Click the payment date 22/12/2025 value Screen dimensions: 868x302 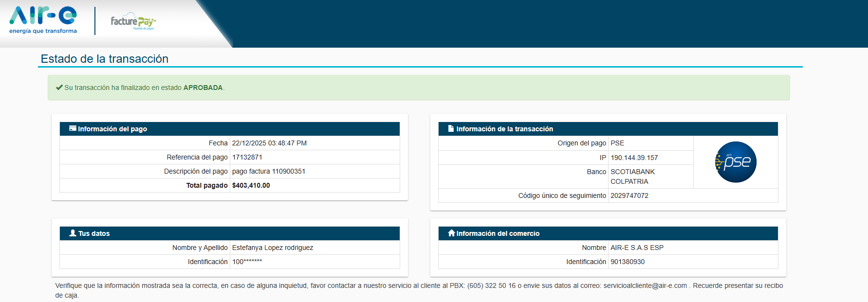(269, 143)
